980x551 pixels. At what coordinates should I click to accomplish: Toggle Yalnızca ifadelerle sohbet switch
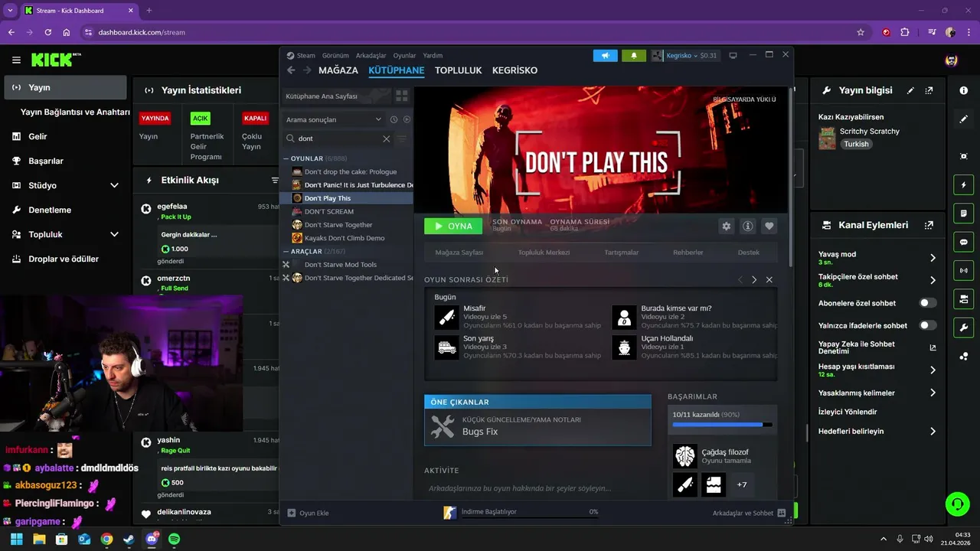click(927, 325)
